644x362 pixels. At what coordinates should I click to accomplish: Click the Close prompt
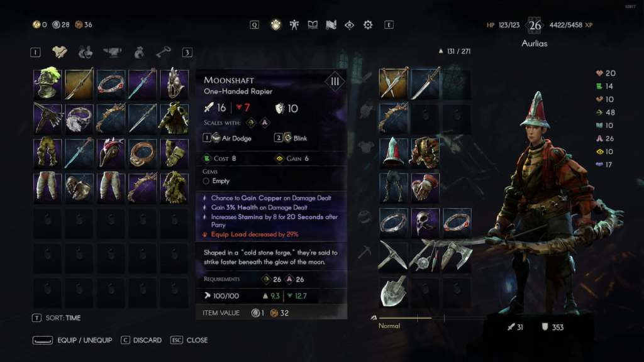[x=189, y=340]
